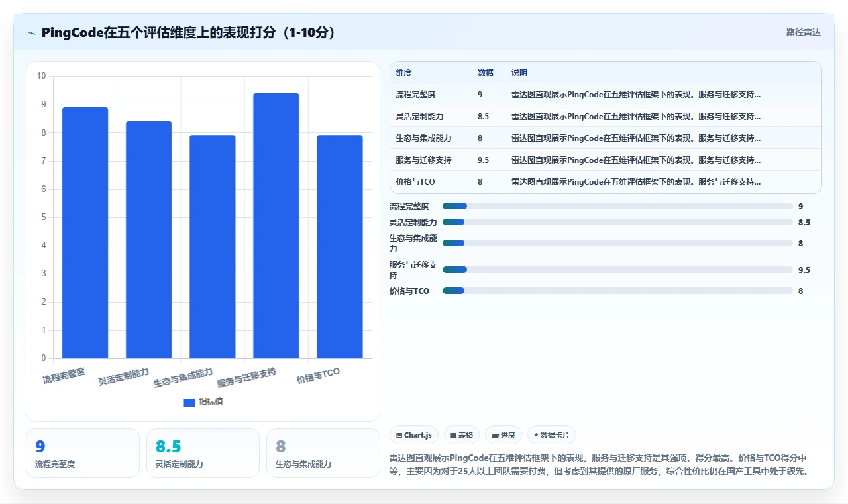Viewport: 848px width, 504px height.
Task: Click 流程完整度 table row cell
Action: pos(415,95)
